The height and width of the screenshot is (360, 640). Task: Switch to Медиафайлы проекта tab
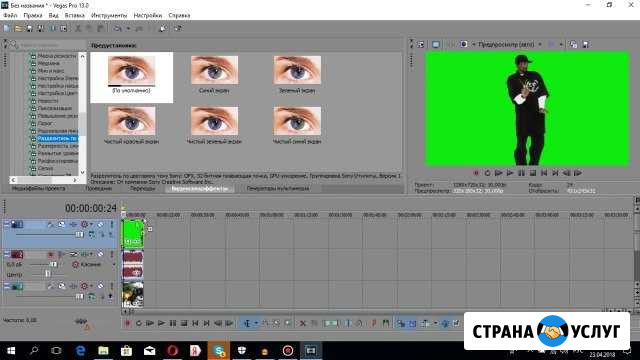[x=38, y=189]
